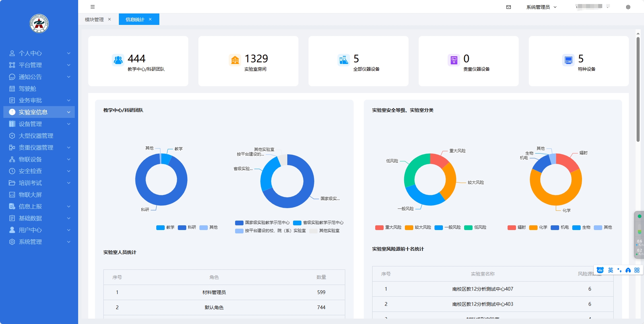Click the 实验室信息 clock icon
This screenshot has height=324, width=644.
pos(12,112)
